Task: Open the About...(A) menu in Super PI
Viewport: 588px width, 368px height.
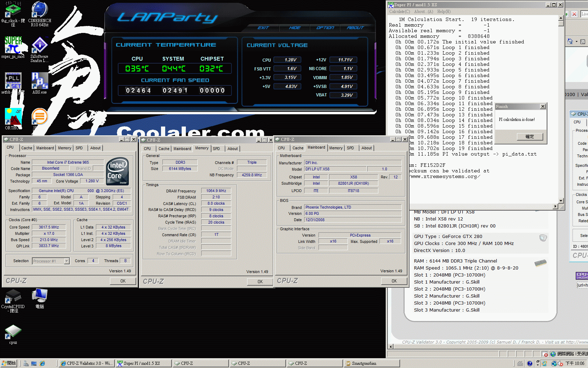Action: coord(423,12)
